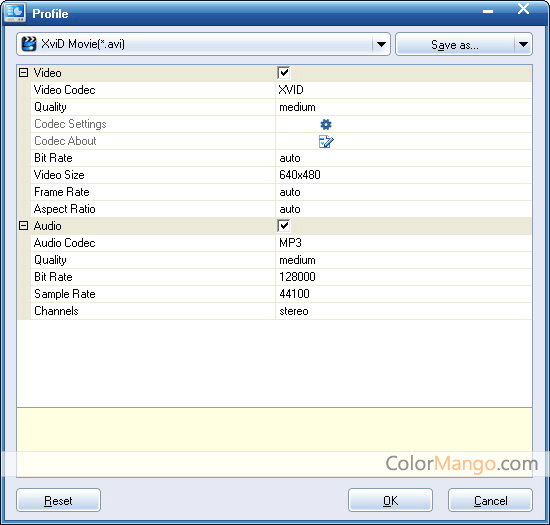Open the XviD Movie profile dropdown arrow
Viewport: 550px width, 525px height.
(x=381, y=44)
